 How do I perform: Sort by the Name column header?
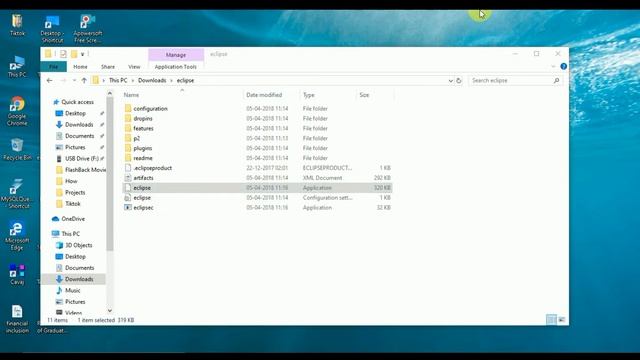point(182,95)
